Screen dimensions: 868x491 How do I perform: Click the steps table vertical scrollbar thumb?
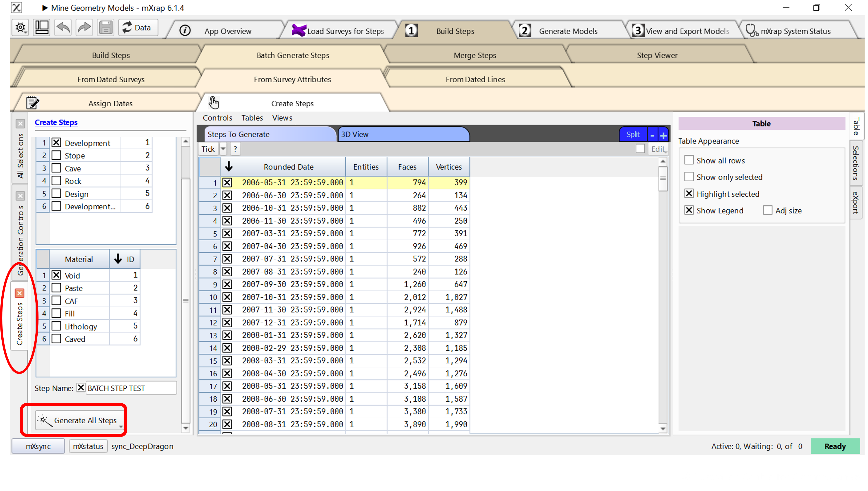click(663, 178)
